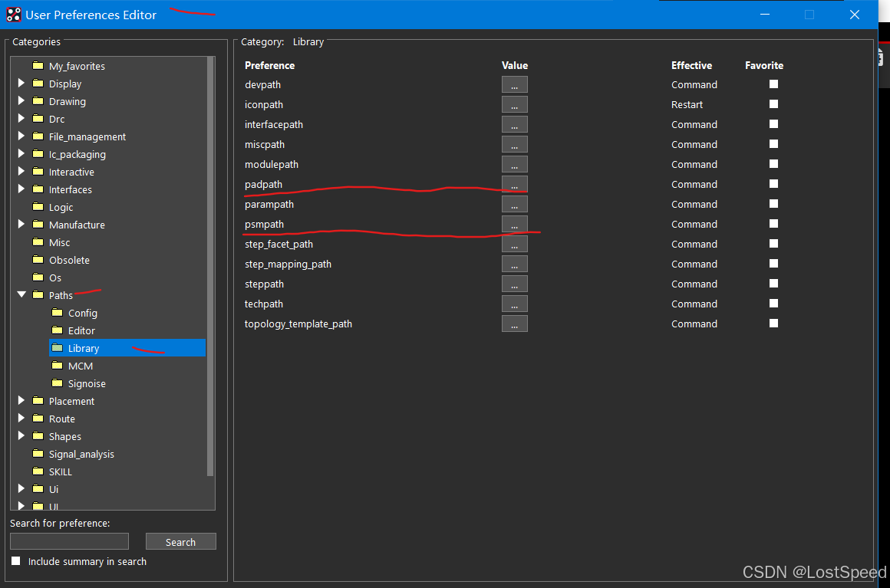
Task: Focus the Search for preference field
Action: pos(69,541)
